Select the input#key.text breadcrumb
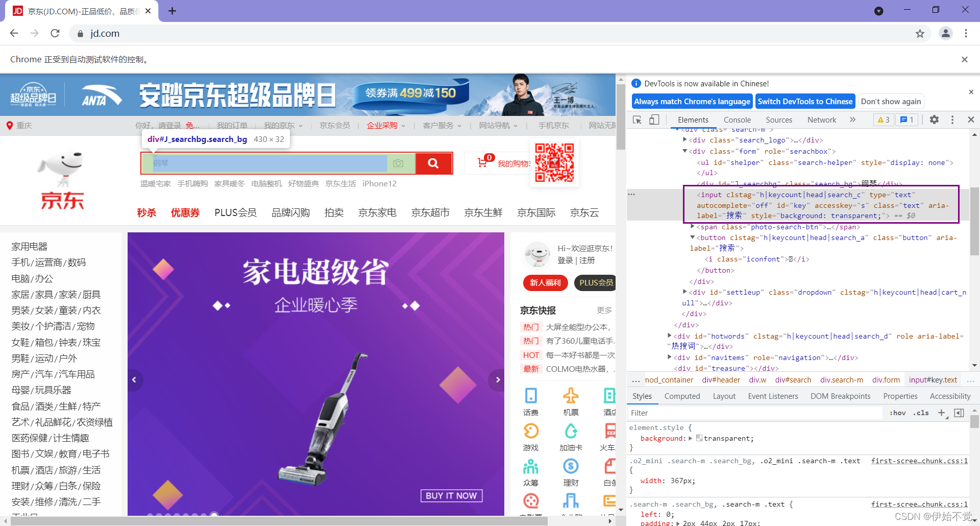Viewport: 980px width, 526px height. pyautogui.click(x=933, y=380)
